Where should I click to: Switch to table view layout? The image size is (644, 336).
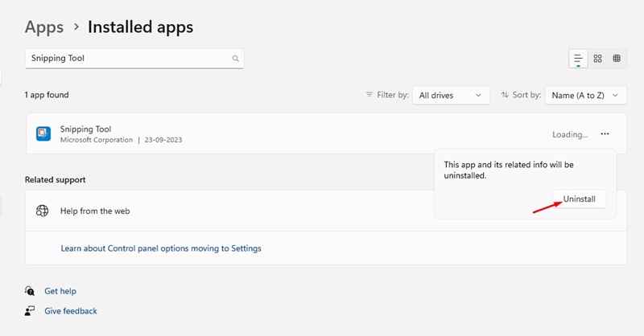[617, 59]
